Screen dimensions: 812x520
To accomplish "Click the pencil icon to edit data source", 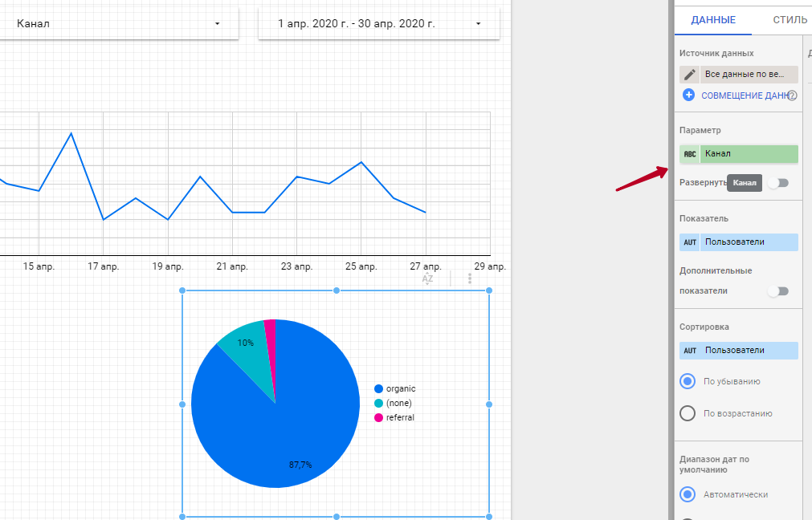I will click(690, 75).
